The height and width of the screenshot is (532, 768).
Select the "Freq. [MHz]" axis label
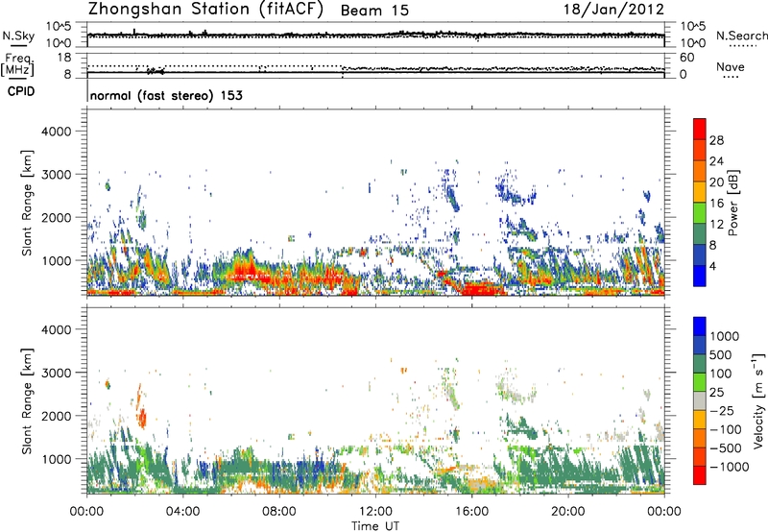click(18, 64)
